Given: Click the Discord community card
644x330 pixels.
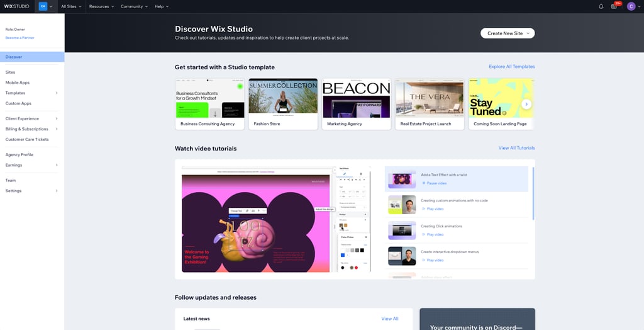Looking at the screenshot, I should click(x=477, y=319).
